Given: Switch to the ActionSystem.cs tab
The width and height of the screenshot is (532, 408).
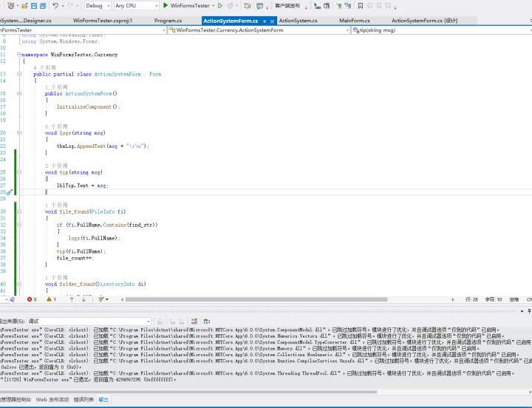Looking at the screenshot, I should tap(299, 21).
